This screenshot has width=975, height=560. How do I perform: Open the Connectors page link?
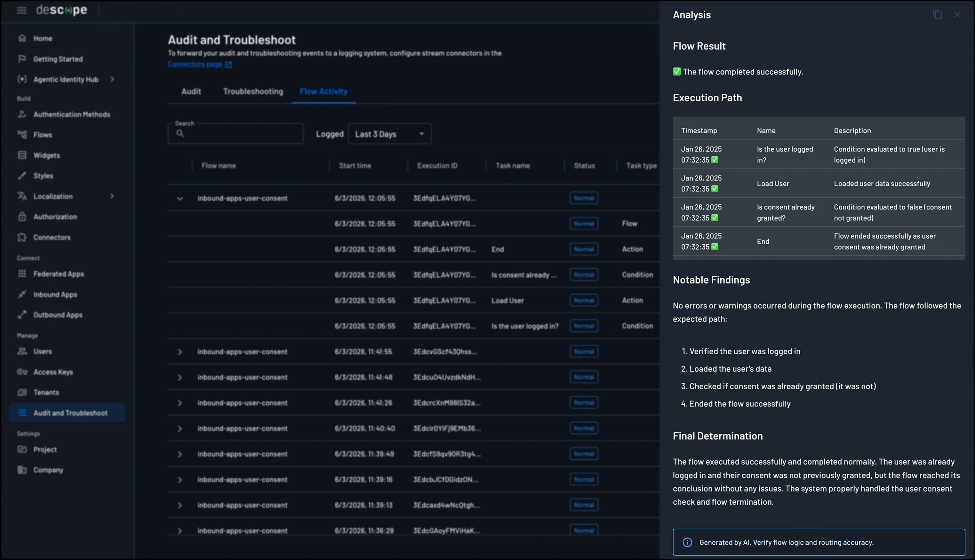pyautogui.click(x=200, y=64)
